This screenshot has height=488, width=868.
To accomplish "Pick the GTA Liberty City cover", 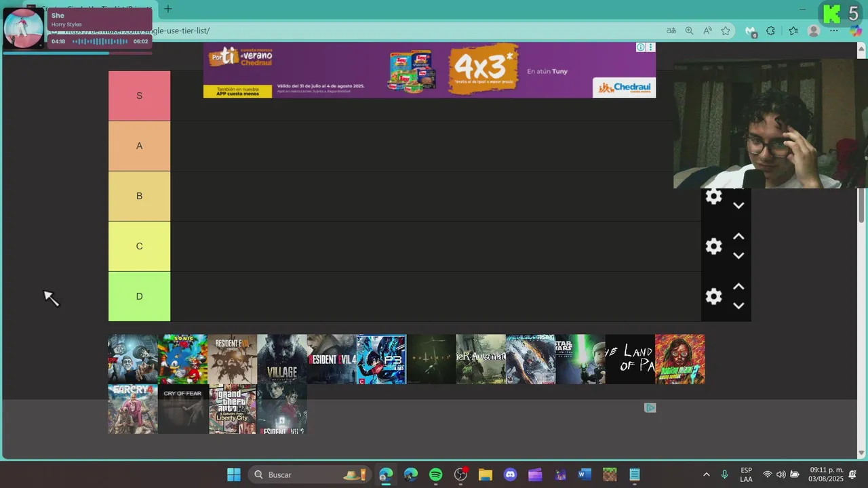I will (233, 409).
